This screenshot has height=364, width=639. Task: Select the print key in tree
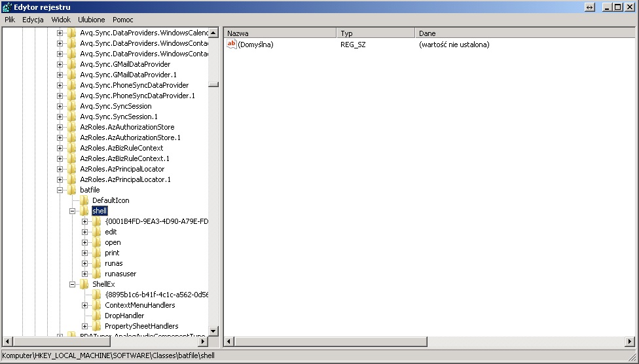click(112, 253)
